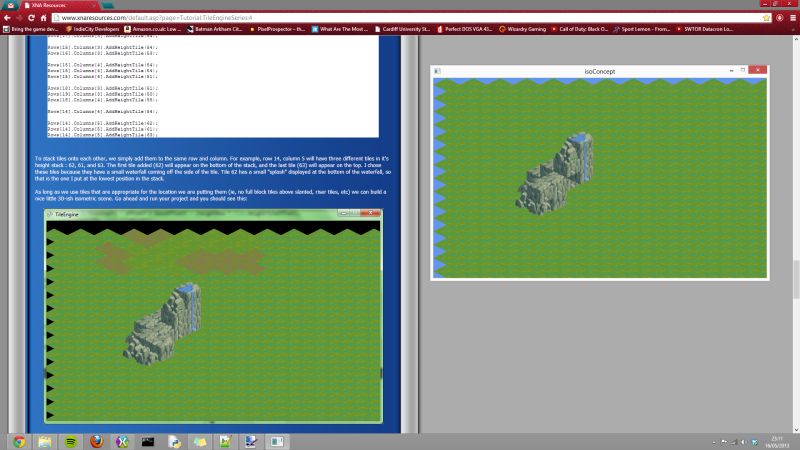Open the browser home page

(43, 18)
